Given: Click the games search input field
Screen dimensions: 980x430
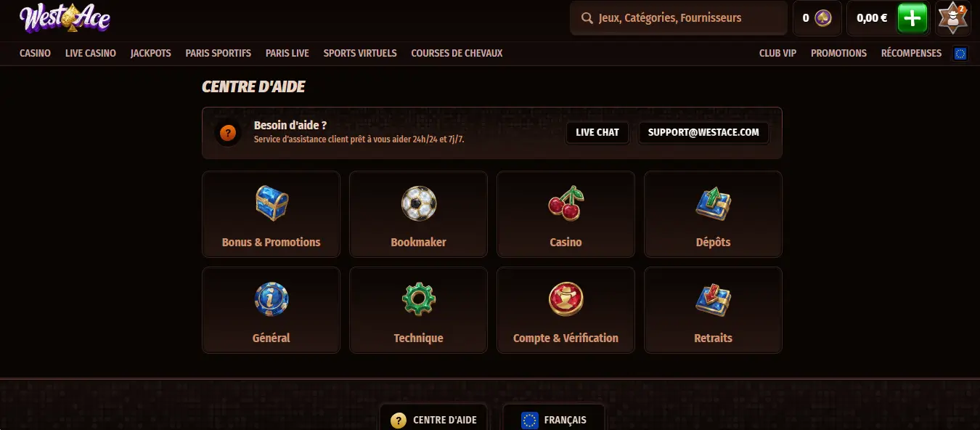Looking at the screenshot, I should coord(679,18).
